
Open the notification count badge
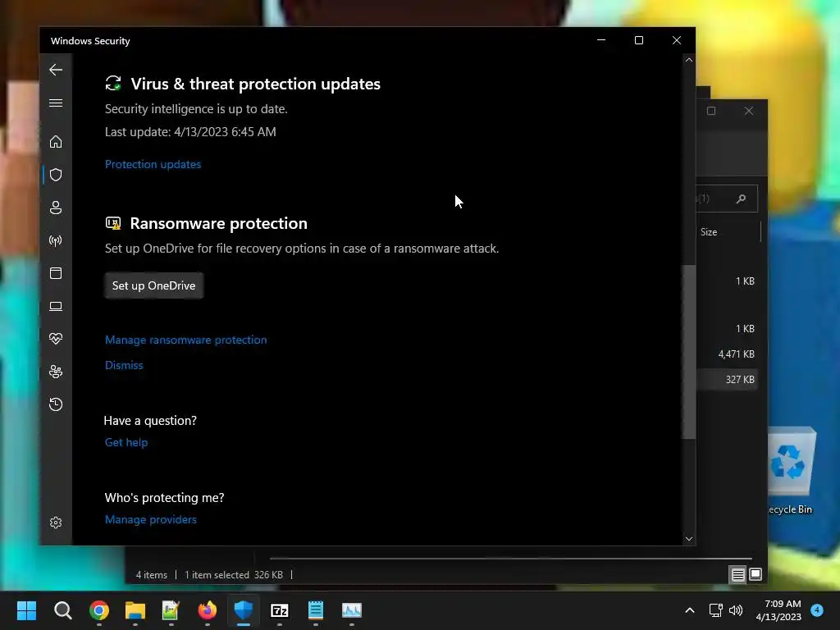817,609
